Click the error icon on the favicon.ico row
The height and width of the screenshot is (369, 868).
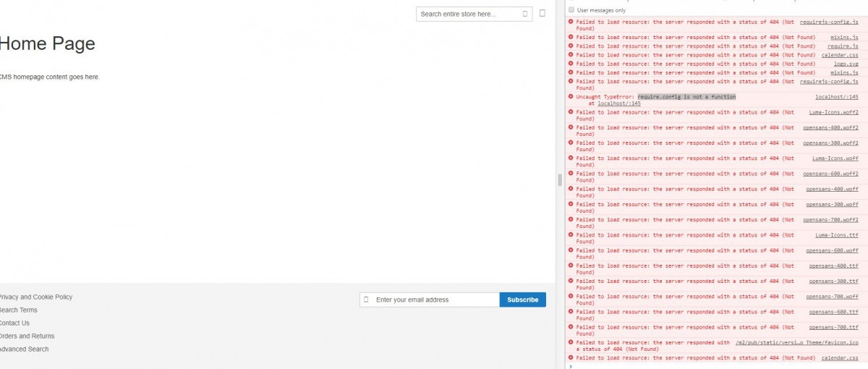571,342
